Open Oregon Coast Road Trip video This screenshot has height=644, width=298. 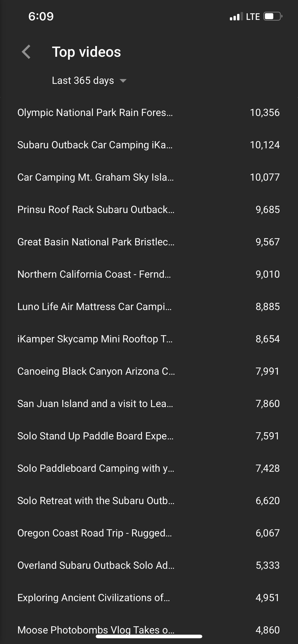coord(95,533)
